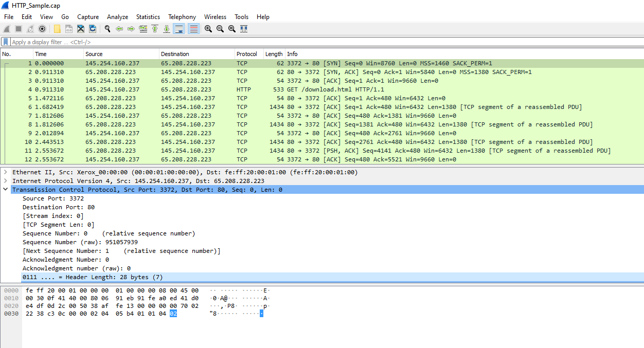644x348 pixels.
Task: Click the open capture file folder icon
Action: (x=57, y=29)
